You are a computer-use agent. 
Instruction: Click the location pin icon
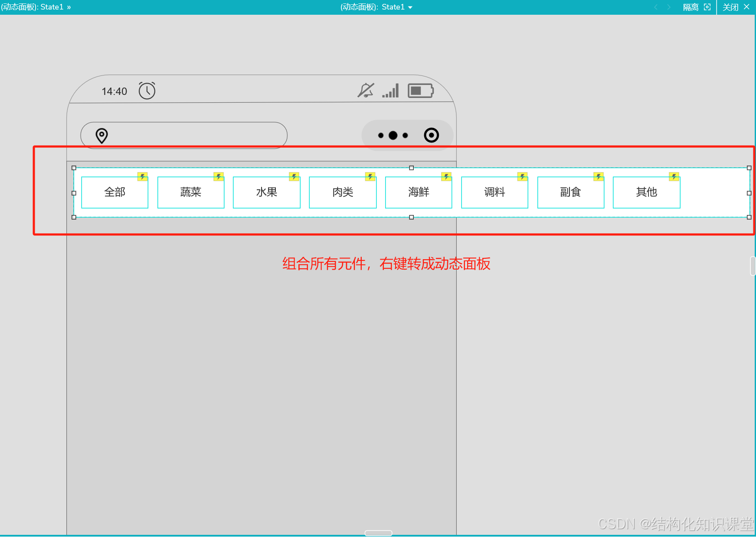coord(102,136)
